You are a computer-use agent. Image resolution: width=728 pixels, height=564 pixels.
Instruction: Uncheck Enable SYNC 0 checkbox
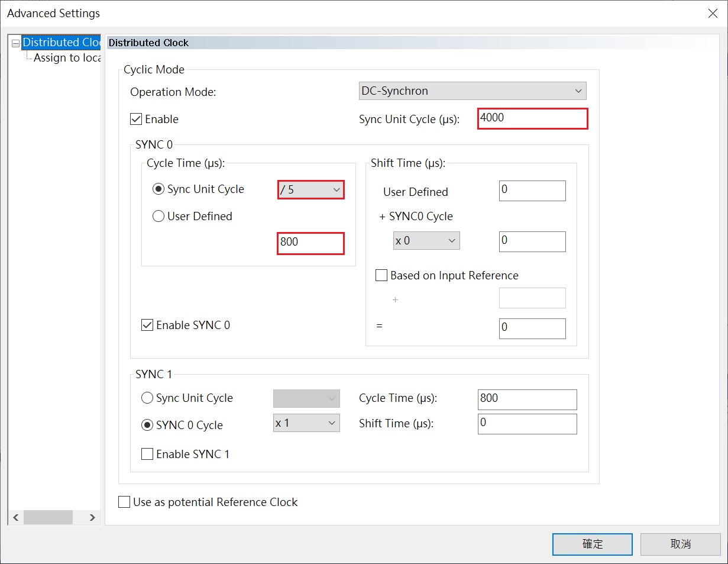coord(147,325)
